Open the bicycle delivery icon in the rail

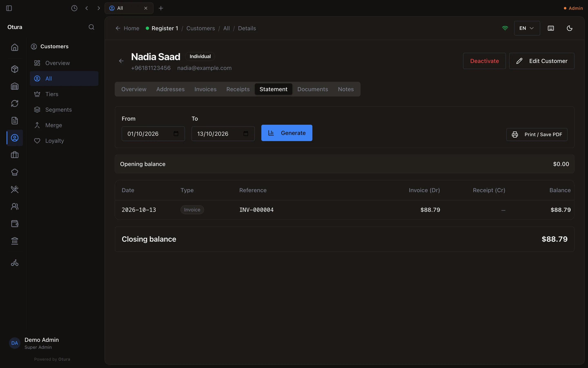[14, 263]
